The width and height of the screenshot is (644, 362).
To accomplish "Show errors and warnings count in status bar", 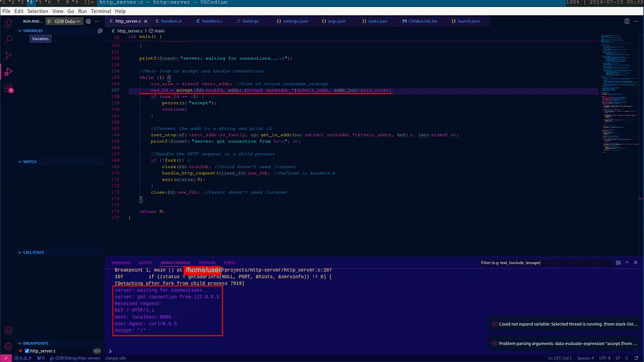I will pos(23,358).
